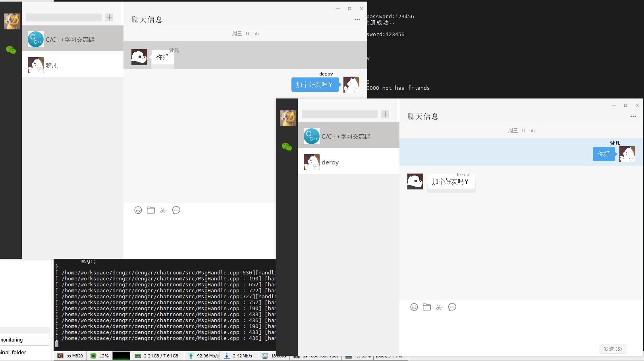644x361 pixels.
Task: Select scissors screenshot tool in right chat window
Action: 439,307
